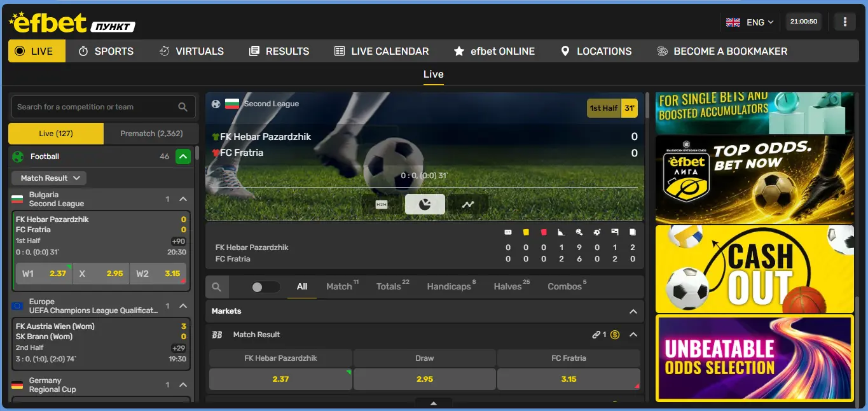Click the markets search magnifier icon
This screenshot has height=411, width=868.
pyautogui.click(x=216, y=287)
